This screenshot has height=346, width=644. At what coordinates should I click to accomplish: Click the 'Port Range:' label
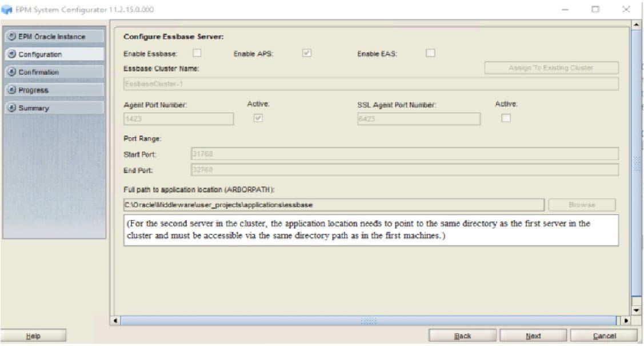(x=142, y=138)
